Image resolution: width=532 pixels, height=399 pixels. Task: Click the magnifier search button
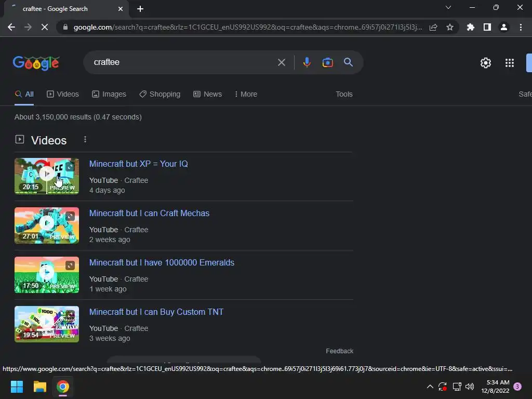click(x=348, y=62)
